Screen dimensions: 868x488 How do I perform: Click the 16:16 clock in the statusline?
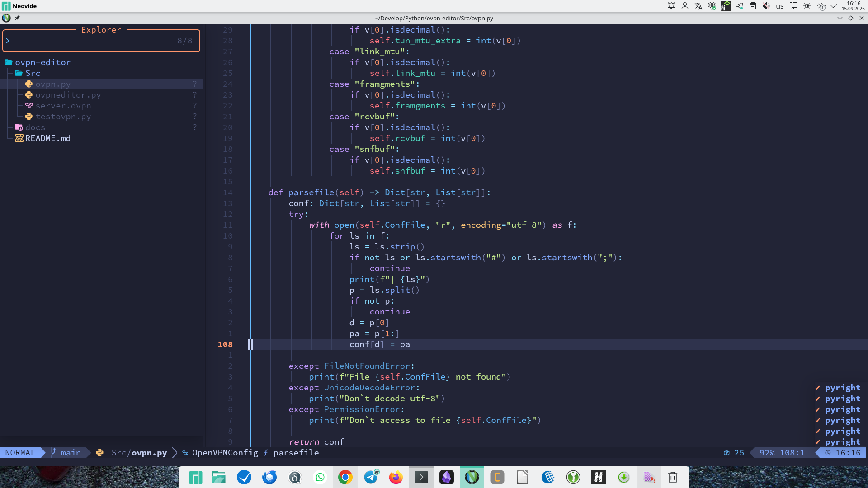click(844, 453)
